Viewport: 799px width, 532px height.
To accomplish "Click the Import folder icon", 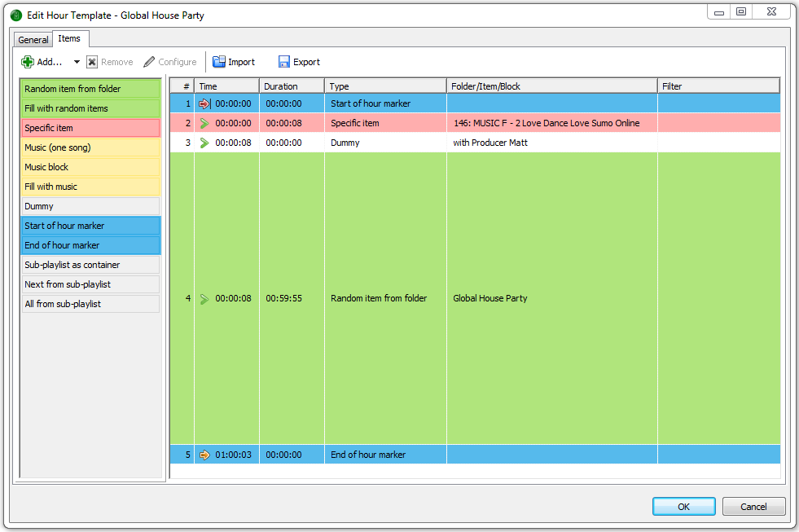I will click(218, 62).
